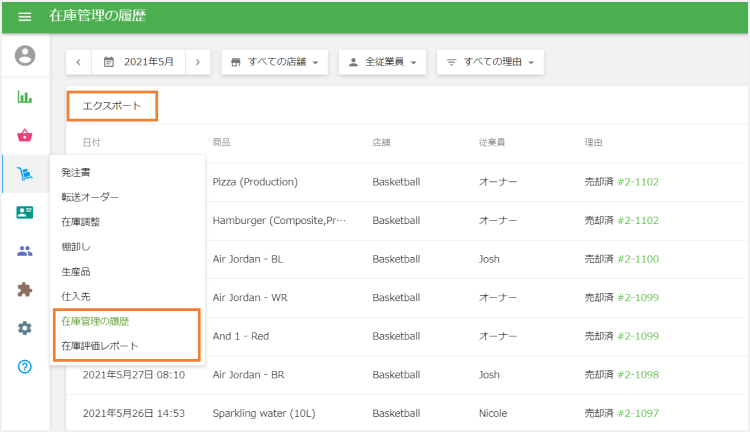
Task: Open the Settings gear icon
Action: pos(25,328)
